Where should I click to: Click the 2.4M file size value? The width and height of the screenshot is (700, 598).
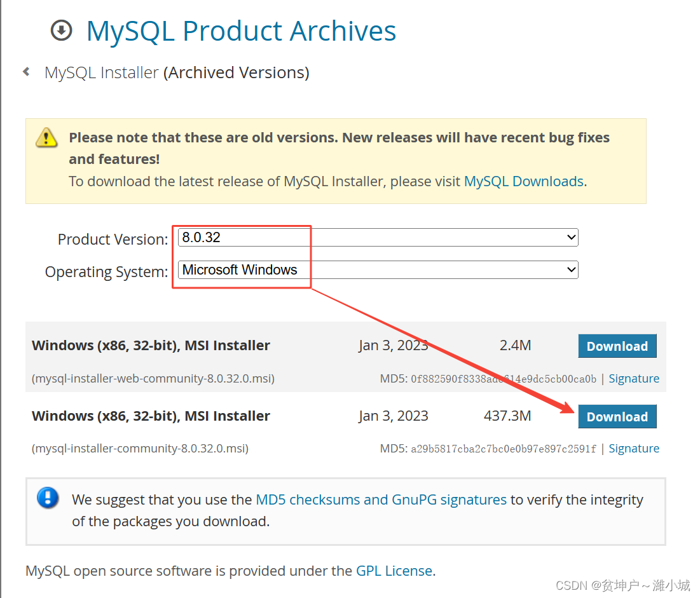pyautogui.click(x=515, y=346)
